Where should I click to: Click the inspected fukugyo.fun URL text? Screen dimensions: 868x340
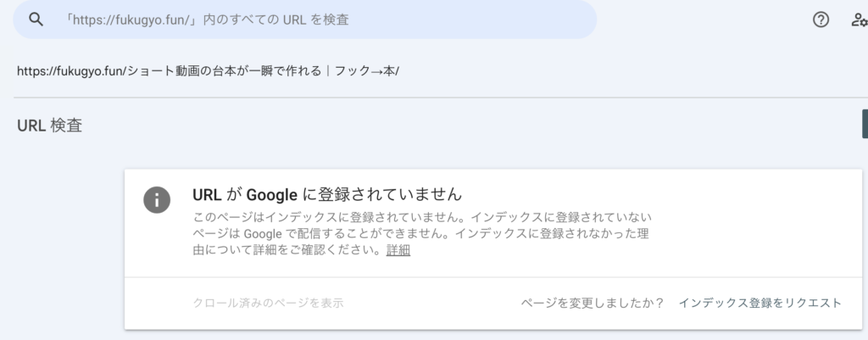click(x=208, y=70)
